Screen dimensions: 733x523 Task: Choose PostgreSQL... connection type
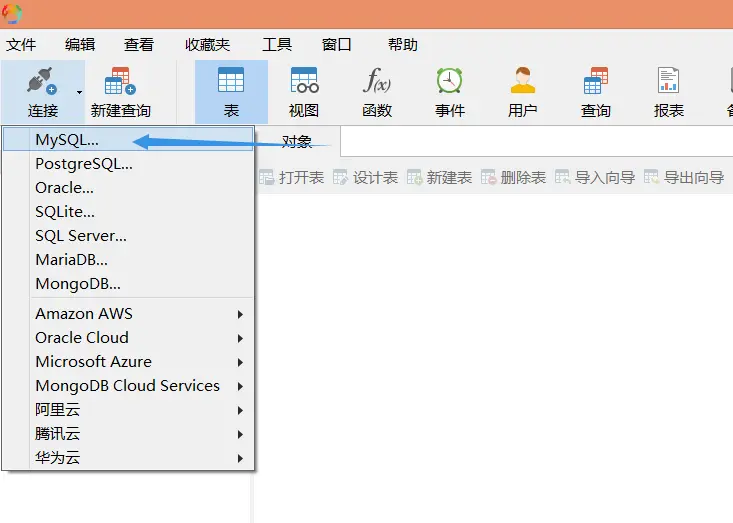coord(128,164)
